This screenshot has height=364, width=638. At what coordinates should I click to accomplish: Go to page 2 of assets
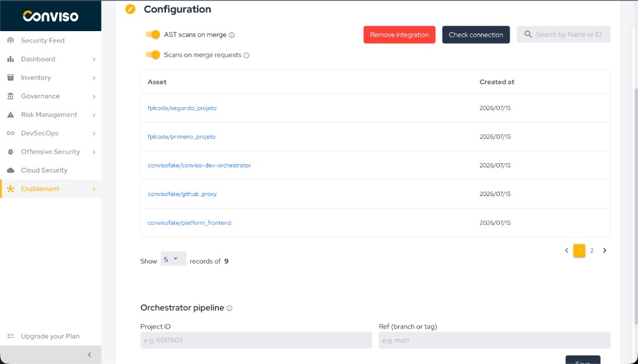coord(592,251)
